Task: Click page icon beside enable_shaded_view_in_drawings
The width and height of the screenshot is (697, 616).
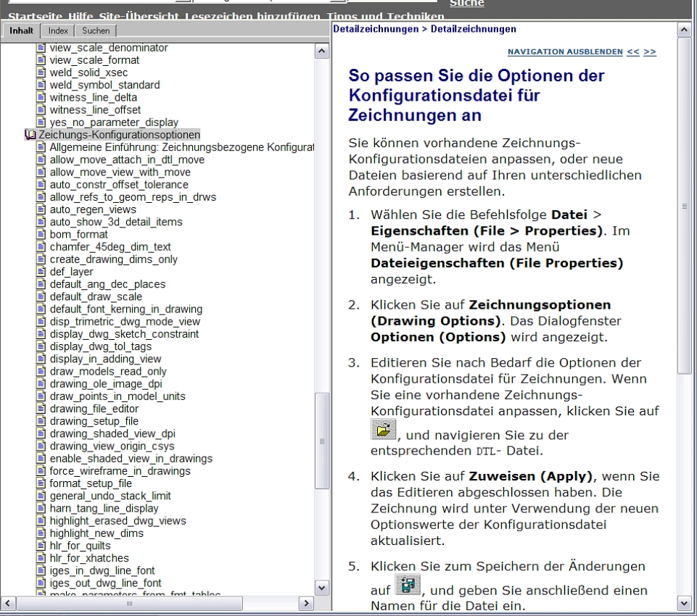Action: click(41, 458)
